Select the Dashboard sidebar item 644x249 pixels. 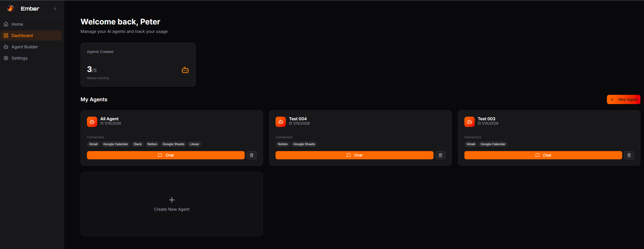pyautogui.click(x=31, y=35)
